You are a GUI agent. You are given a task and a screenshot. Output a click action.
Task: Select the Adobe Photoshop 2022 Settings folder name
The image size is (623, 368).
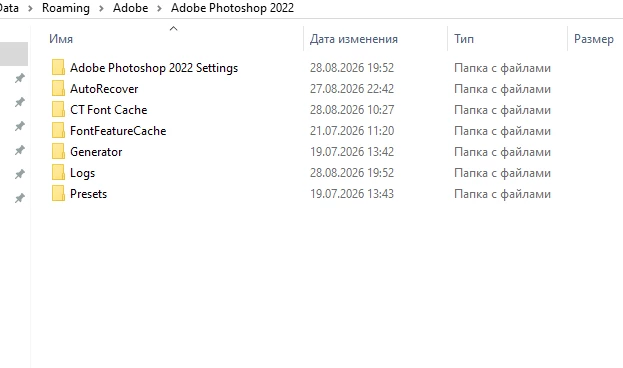154,68
